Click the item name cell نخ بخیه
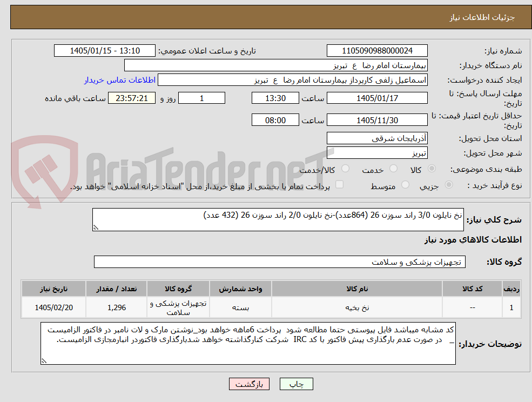 coord(357,307)
